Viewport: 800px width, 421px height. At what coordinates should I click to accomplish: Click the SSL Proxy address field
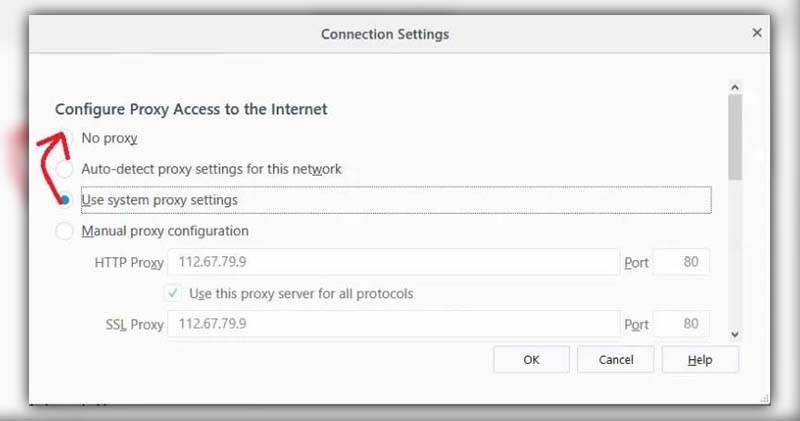click(393, 324)
